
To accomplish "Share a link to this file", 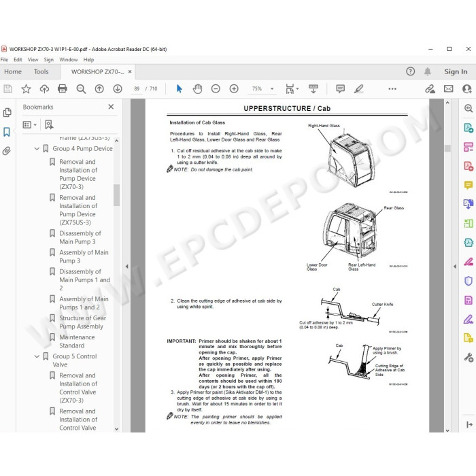I will 430,88.
